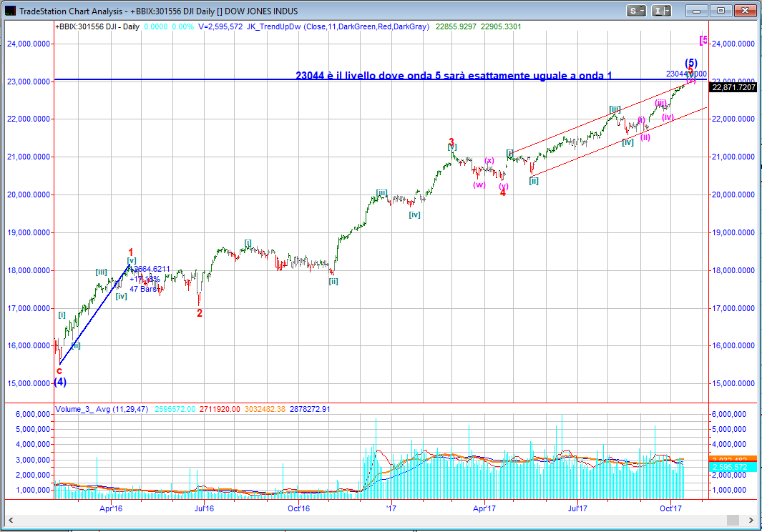Select the blue trendline along wave 1

click(x=94, y=315)
